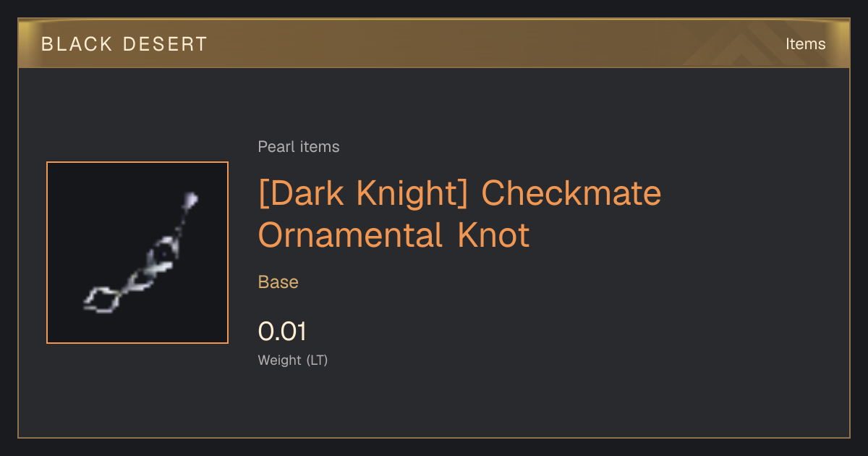The height and width of the screenshot is (456, 868).
Task: Click the (LT) unit text
Action: coord(317,360)
